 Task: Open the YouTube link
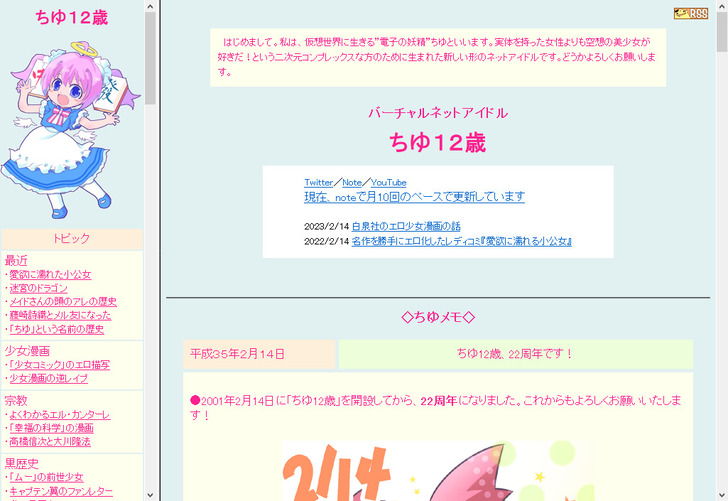click(388, 183)
